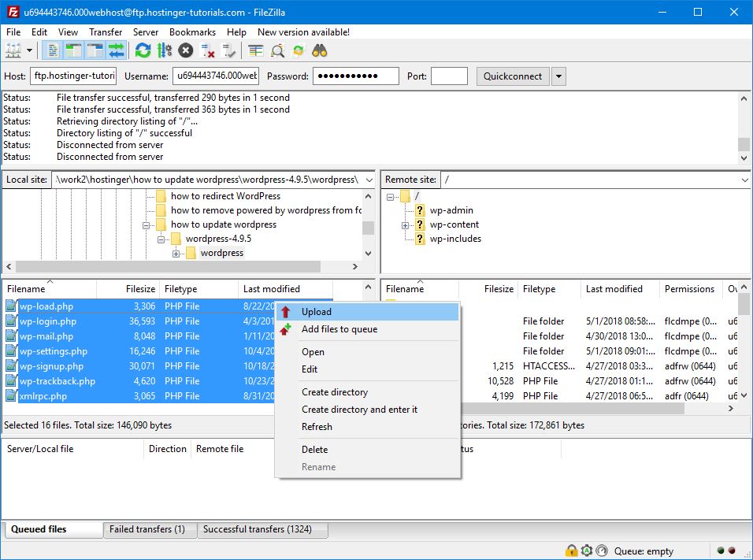The image size is (753, 560).
Task: Open Remote site path dropdown
Action: click(x=744, y=180)
